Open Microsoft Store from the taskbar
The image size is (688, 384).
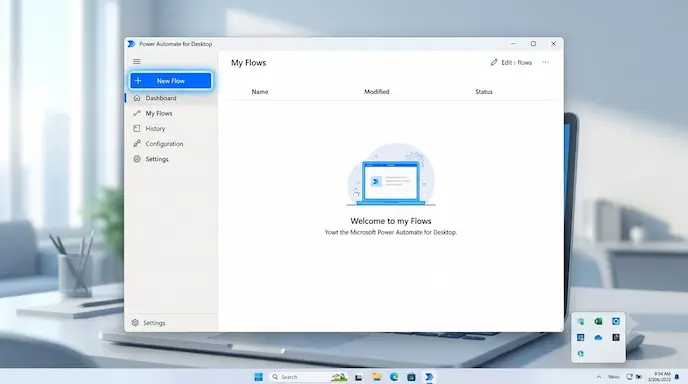(411, 377)
